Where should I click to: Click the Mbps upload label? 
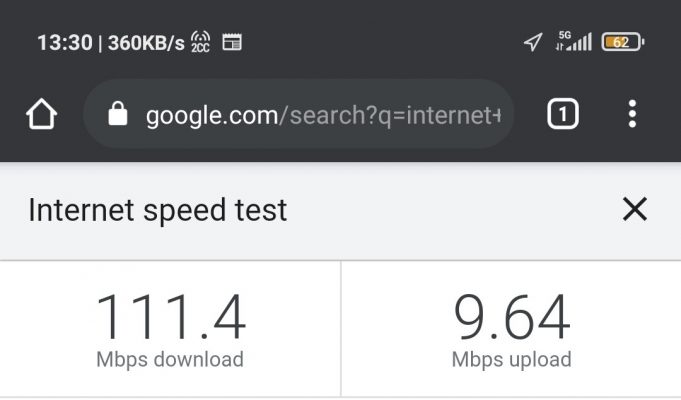512,360
